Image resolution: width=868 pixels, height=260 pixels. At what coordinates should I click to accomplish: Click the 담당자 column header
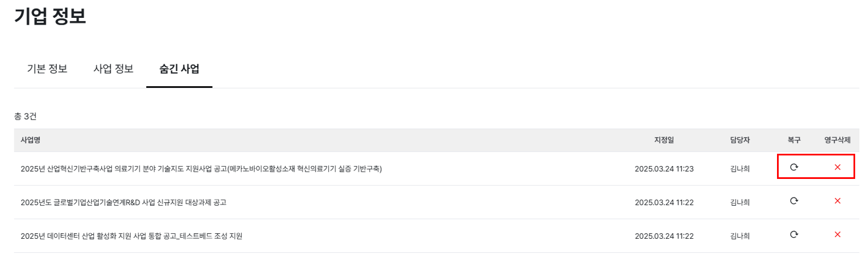[740, 140]
